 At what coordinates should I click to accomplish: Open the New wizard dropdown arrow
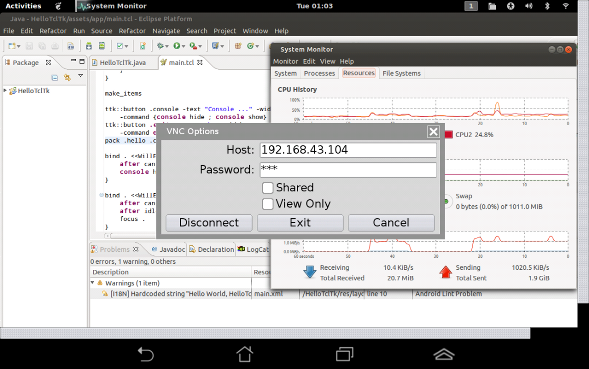(x=18, y=46)
